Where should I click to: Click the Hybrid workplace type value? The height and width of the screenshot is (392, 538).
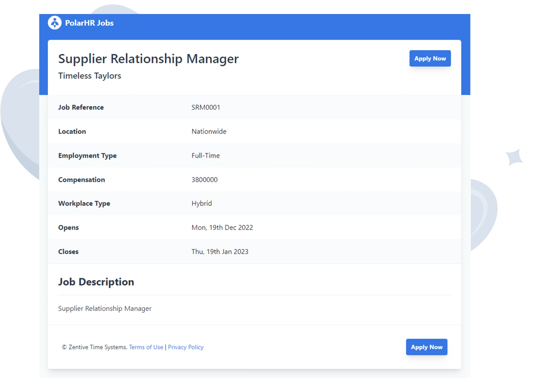201,203
